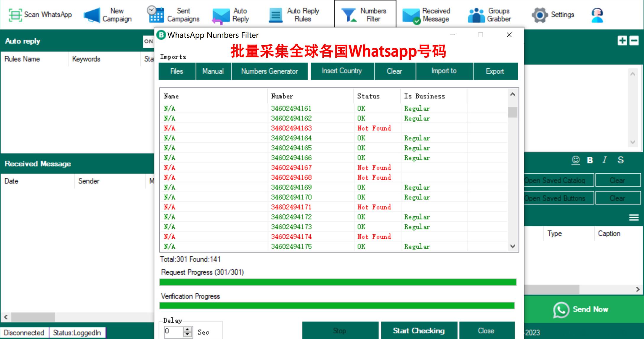644x339 pixels.
Task: Click Open Saved Buttons button
Action: coord(559,198)
